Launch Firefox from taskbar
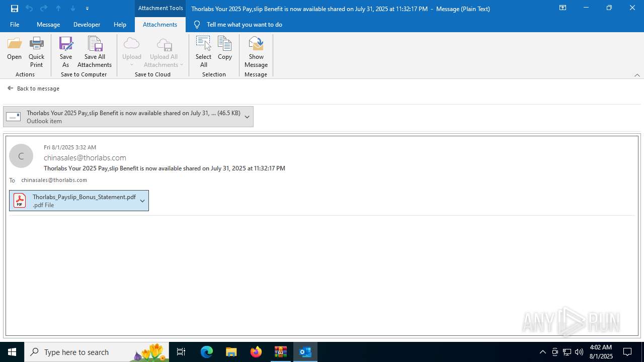The height and width of the screenshot is (362, 644). point(256,352)
